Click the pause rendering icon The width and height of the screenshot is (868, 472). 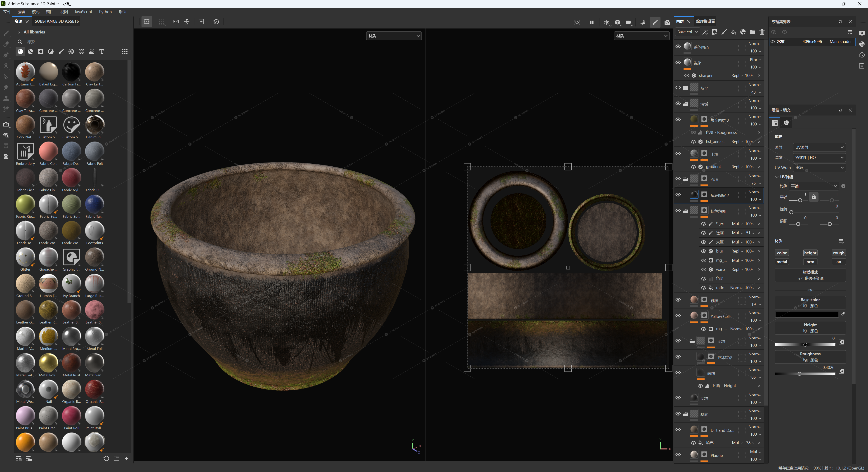[592, 22]
